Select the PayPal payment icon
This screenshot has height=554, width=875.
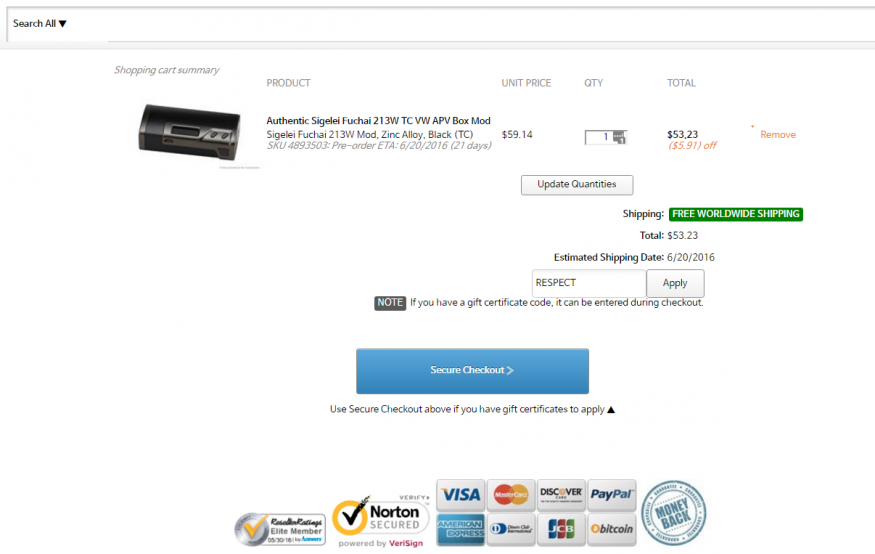(x=612, y=495)
